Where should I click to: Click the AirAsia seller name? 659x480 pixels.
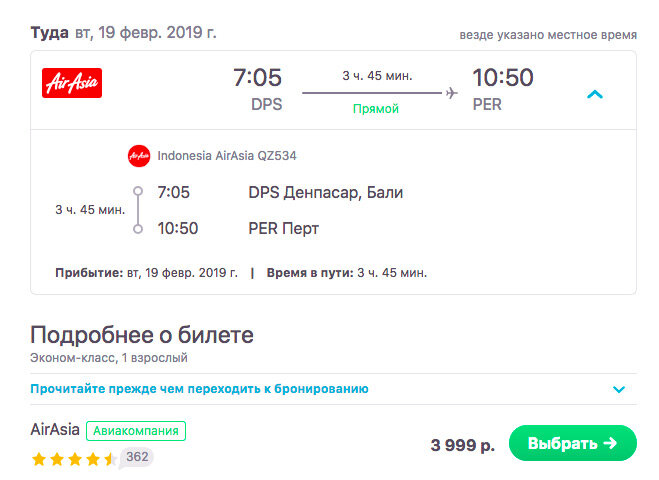[55, 430]
